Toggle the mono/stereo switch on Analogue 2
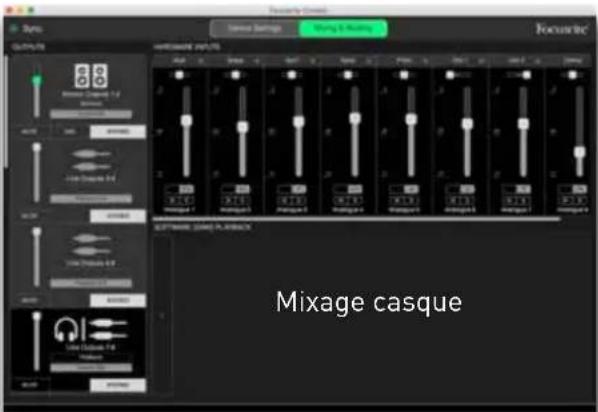598x412 pixels. pos(236,189)
